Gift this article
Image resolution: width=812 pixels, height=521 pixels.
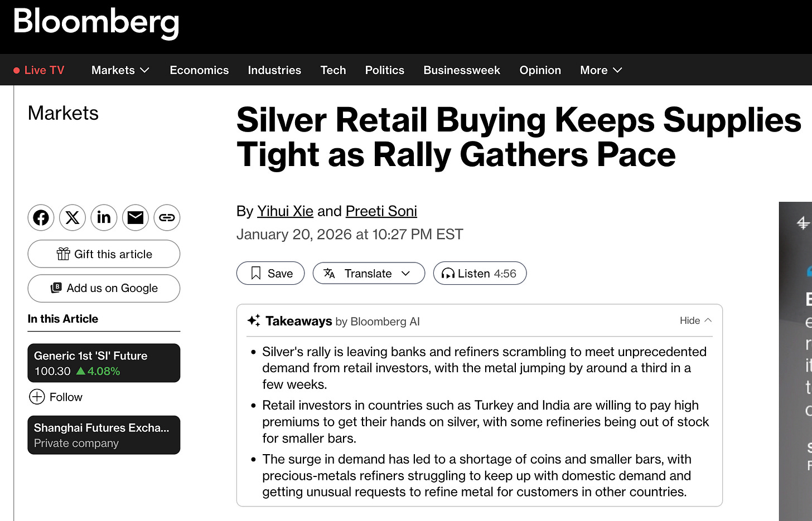pos(104,254)
